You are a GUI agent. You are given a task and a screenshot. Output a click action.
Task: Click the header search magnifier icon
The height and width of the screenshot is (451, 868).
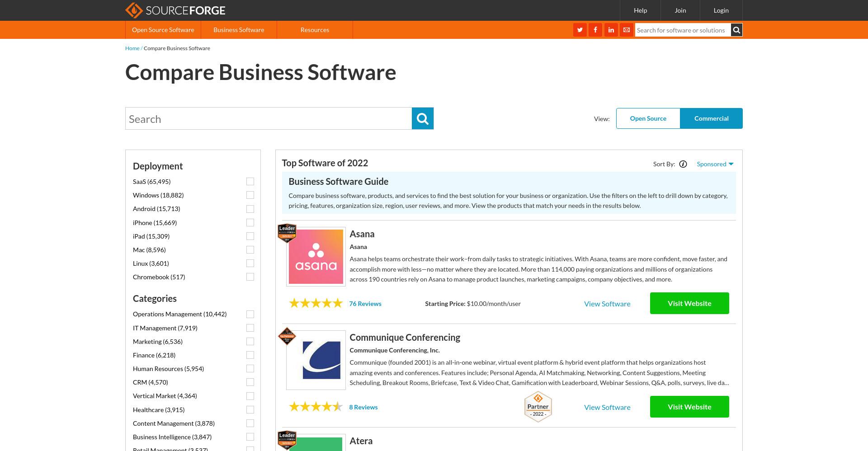click(x=736, y=30)
